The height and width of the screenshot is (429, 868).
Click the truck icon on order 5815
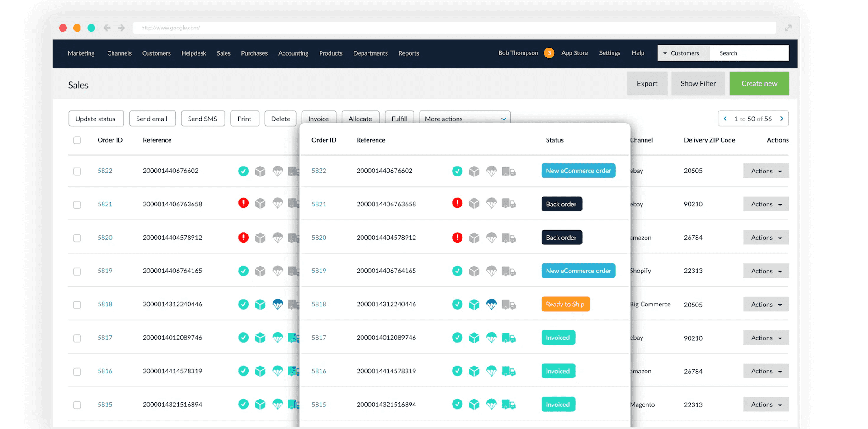509,404
